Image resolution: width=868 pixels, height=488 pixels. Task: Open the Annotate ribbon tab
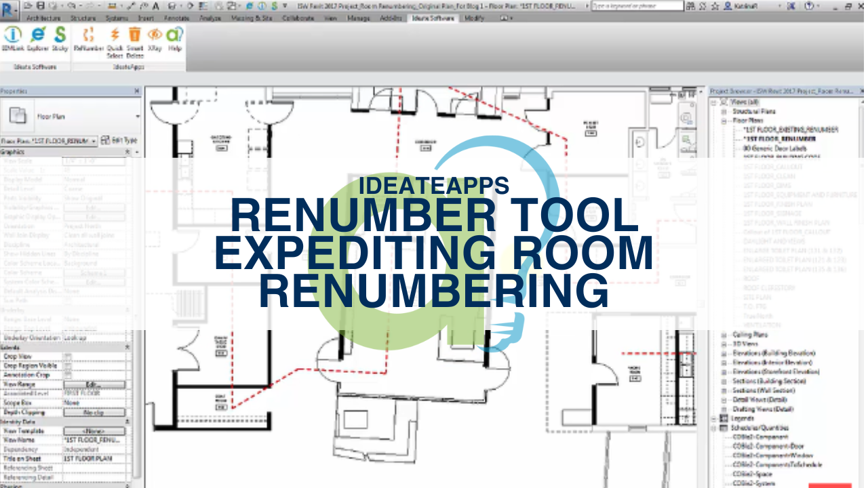pyautogui.click(x=175, y=18)
